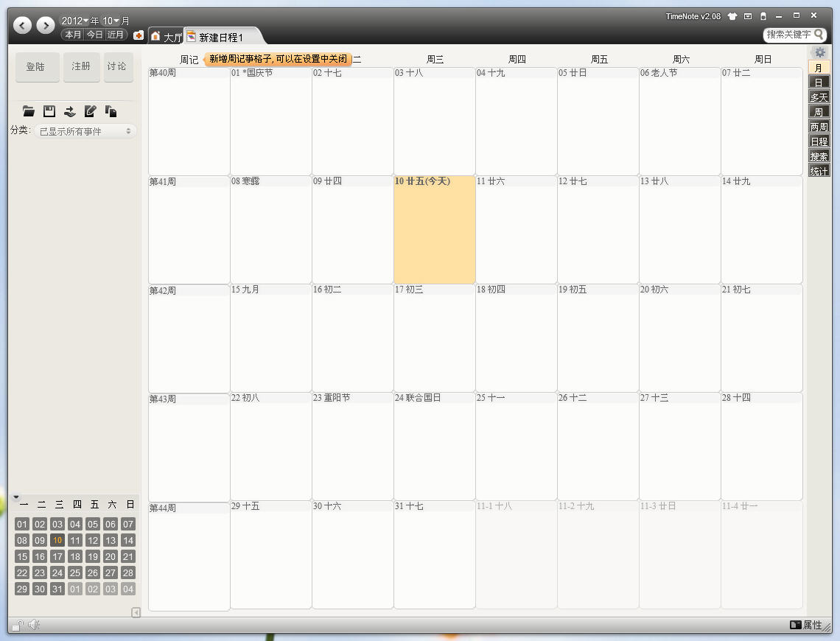Click the 周三 column header
The width and height of the screenshot is (840, 641).
(x=435, y=60)
